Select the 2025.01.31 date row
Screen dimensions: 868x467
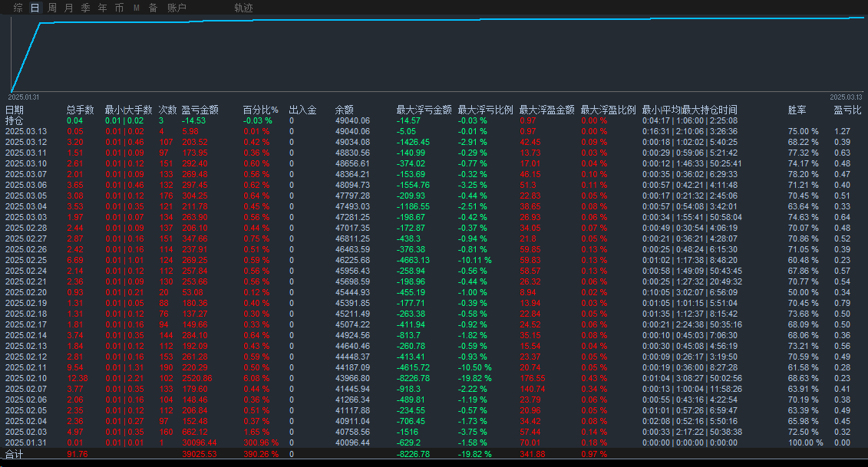tap(26, 442)
